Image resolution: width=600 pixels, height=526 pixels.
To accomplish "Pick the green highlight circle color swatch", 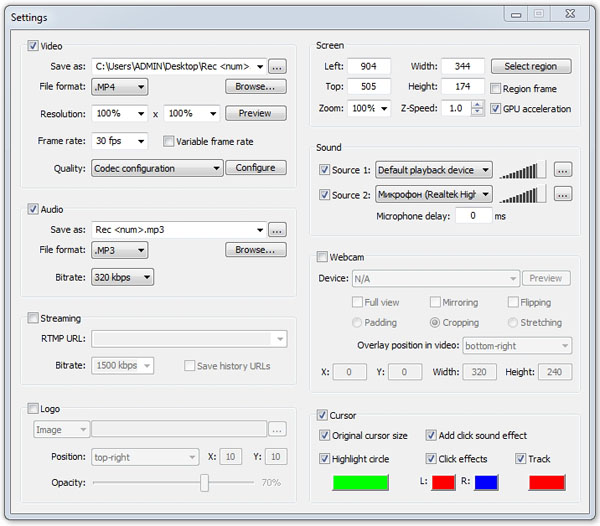I will pyautogui.click(x=360, y=483).
